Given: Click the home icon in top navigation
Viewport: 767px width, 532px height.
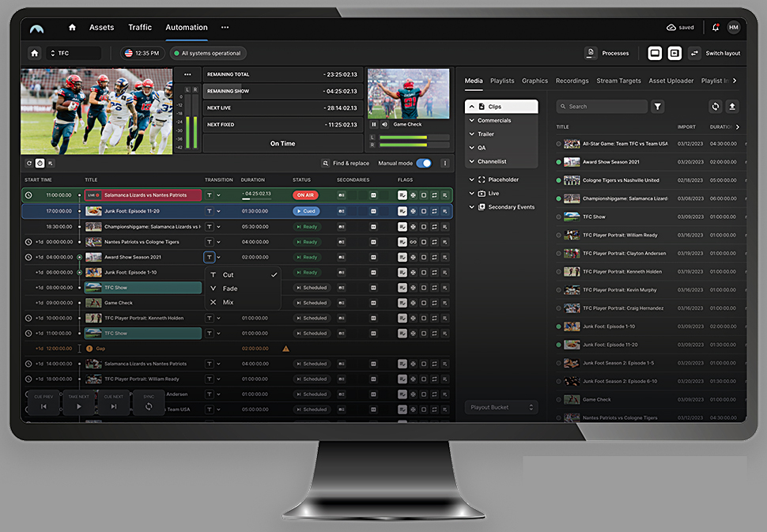Looking at the screenshot, I should coord(72,28).
